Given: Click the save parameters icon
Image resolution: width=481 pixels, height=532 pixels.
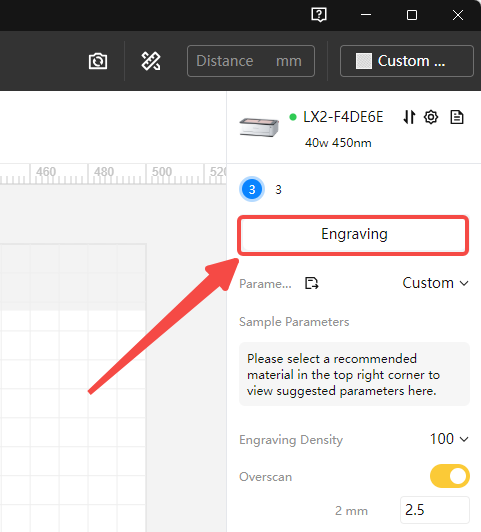Looking at the screenshot, I should pyautogui.click(x=311, y=283).
